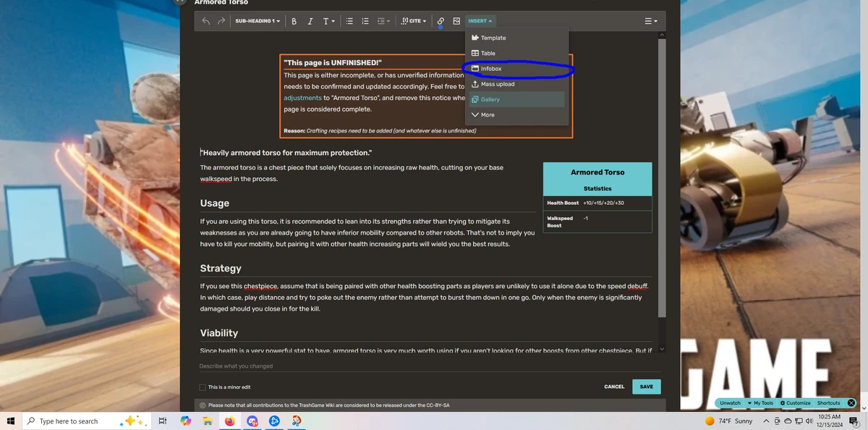Save the page edits
868x430 pixels.
click(x=646, y=387)
